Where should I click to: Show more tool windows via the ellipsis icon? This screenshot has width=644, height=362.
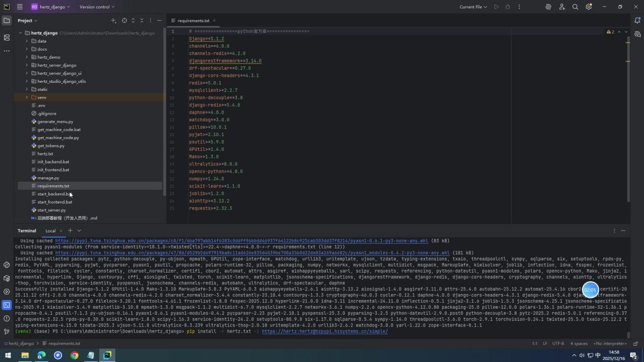tap(7, 50)
